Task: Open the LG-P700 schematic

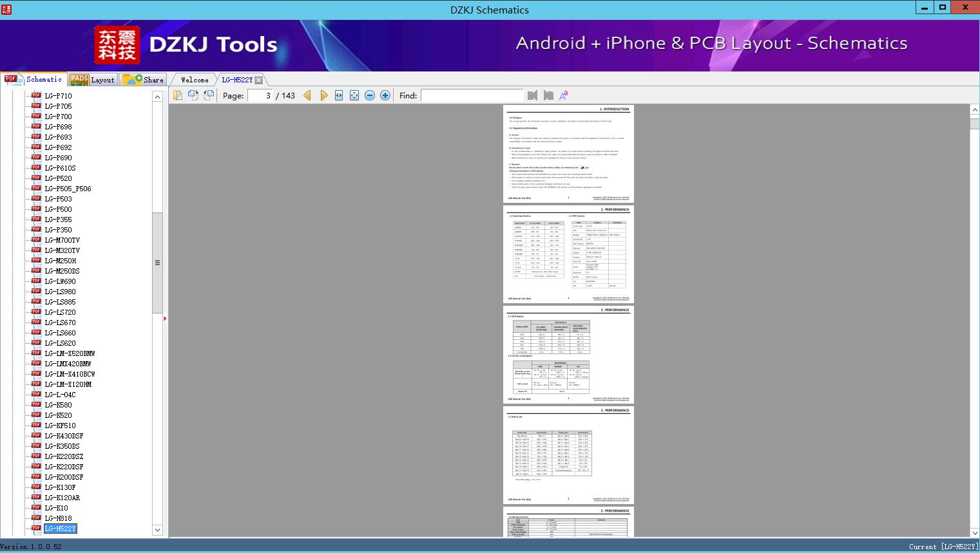Action: pyautogui.click(x=58, y=117)
